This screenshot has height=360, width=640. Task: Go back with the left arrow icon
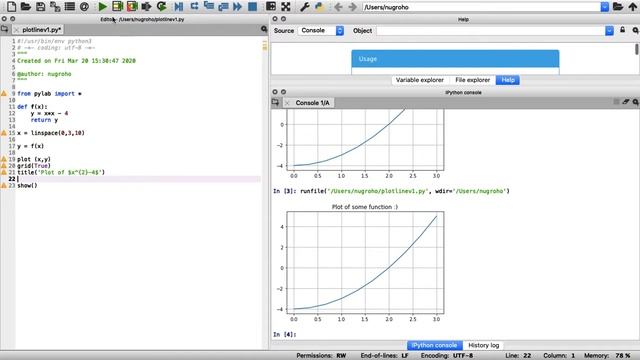pyautogui.click(x=338, y=7)
